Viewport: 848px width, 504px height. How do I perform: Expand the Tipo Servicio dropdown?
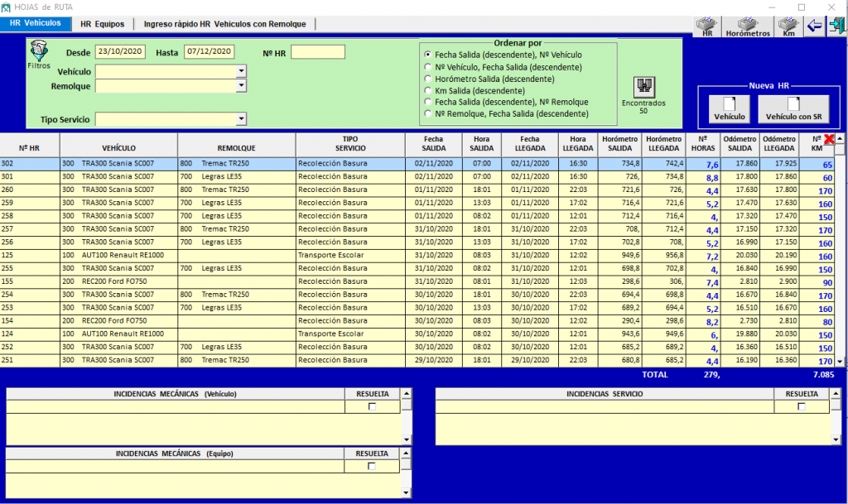241,119
